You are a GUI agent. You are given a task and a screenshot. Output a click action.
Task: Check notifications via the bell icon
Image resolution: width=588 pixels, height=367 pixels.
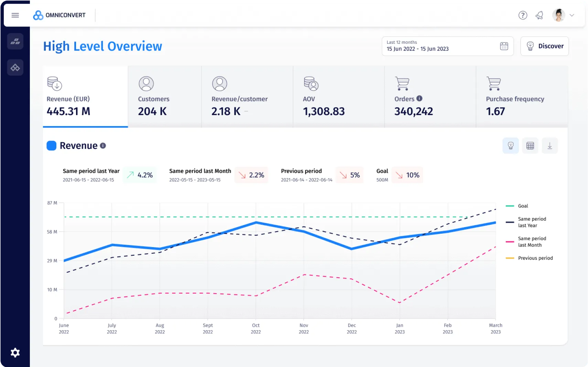coord(540,15)
